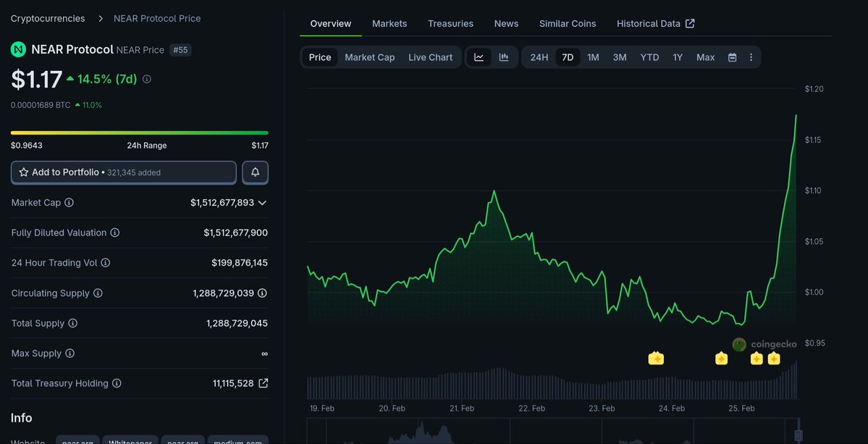
Task: Click last news marker after 25. Feb
Action: pos(774,359)
